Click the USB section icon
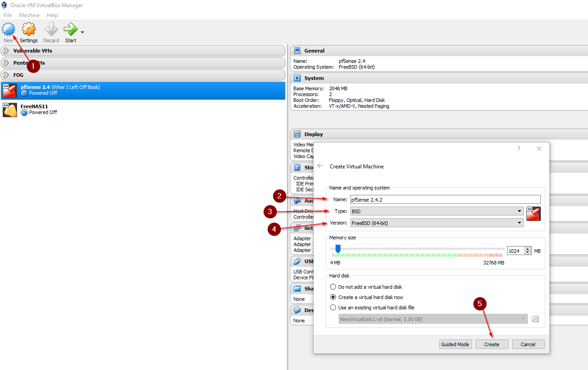This screenshot has height=370, width=588. tap(297, 261)
